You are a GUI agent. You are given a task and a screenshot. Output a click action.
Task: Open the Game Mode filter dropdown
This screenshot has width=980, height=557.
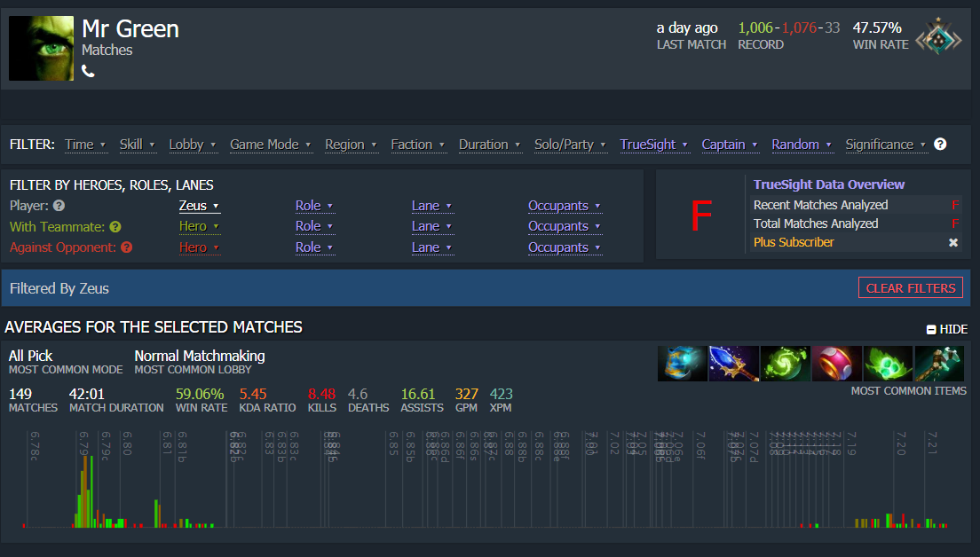(x=270, y=145)
